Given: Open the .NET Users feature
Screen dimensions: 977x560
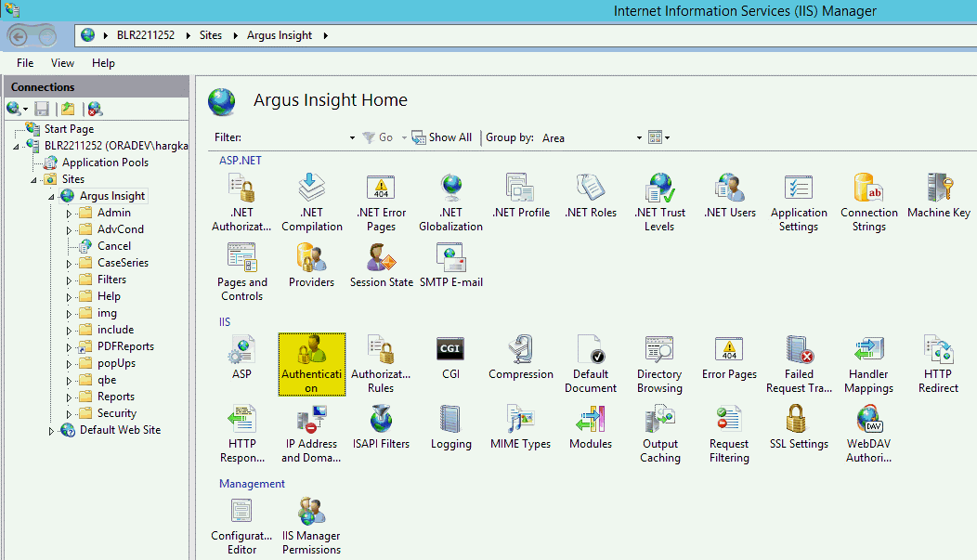Looking at the screenshot, I should pyautogui.click(x=730, y=196).
